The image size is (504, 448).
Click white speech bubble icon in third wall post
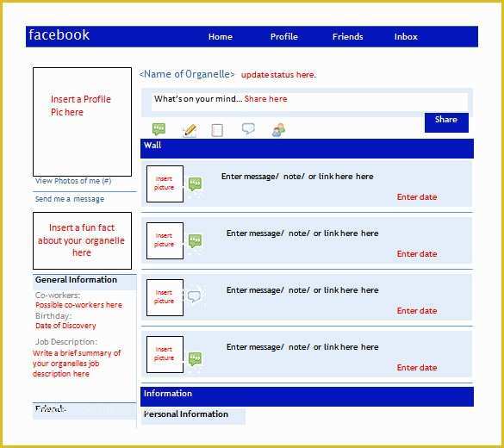194,296
